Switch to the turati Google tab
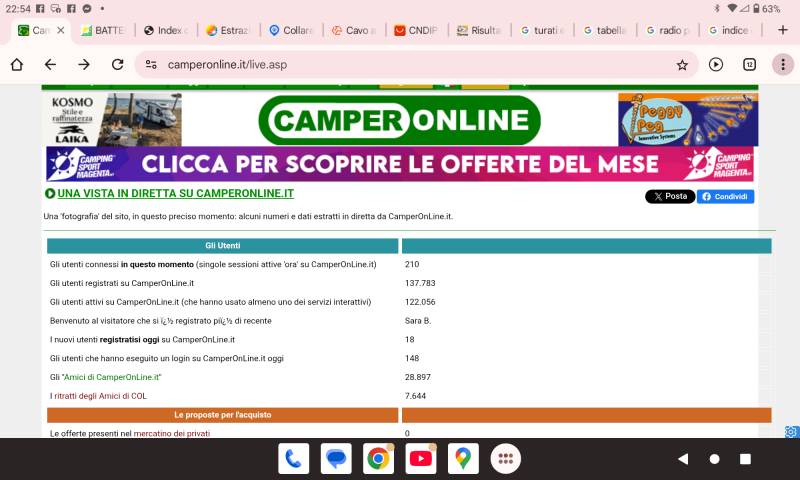The image size is (800, 480). pos(543,31)
